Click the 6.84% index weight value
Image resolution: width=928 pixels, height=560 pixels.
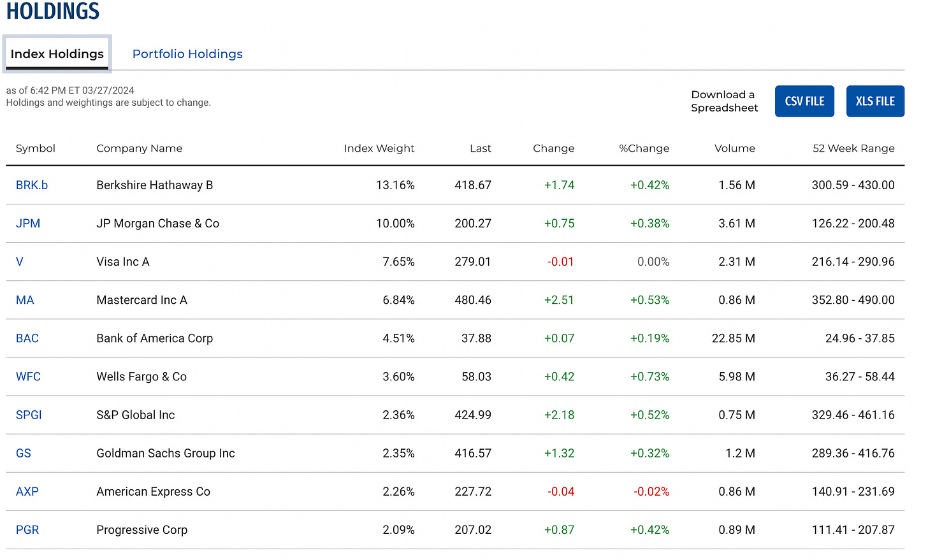[x=399, y=300]
